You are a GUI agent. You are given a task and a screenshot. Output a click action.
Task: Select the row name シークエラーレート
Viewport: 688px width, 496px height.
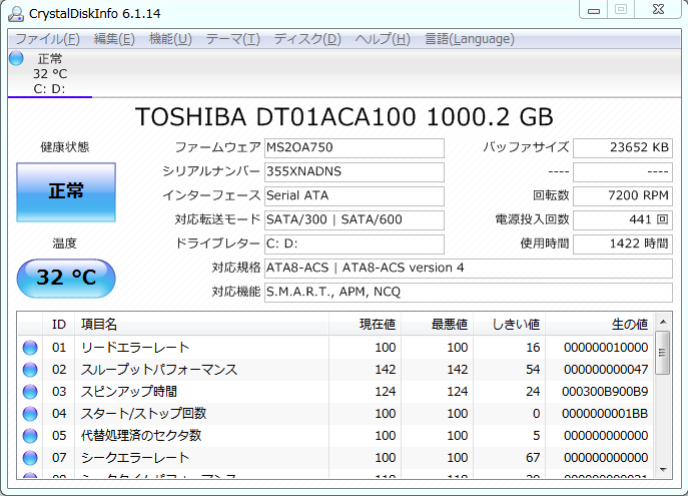click(x=135, y=457)
